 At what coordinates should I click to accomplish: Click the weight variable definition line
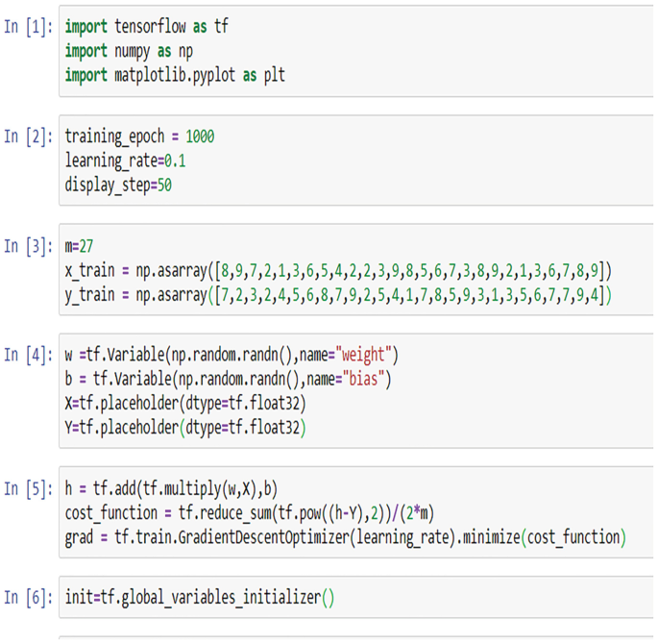click(232, 357)
